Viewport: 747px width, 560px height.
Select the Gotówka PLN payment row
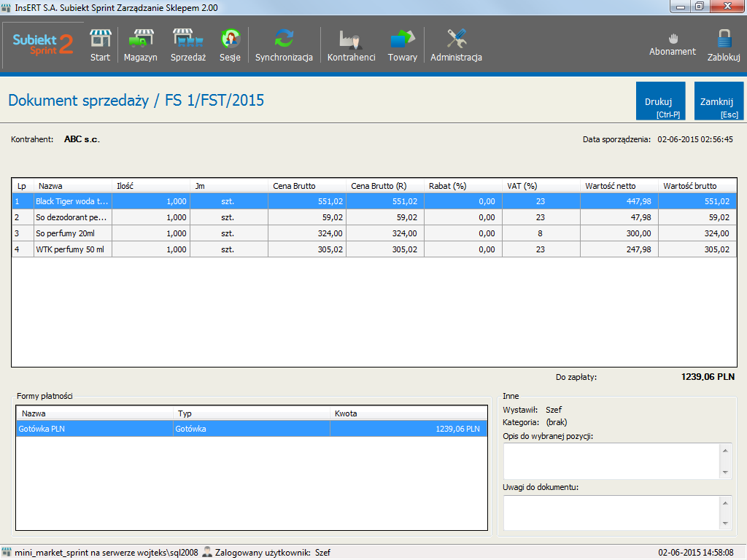(252, 429)
